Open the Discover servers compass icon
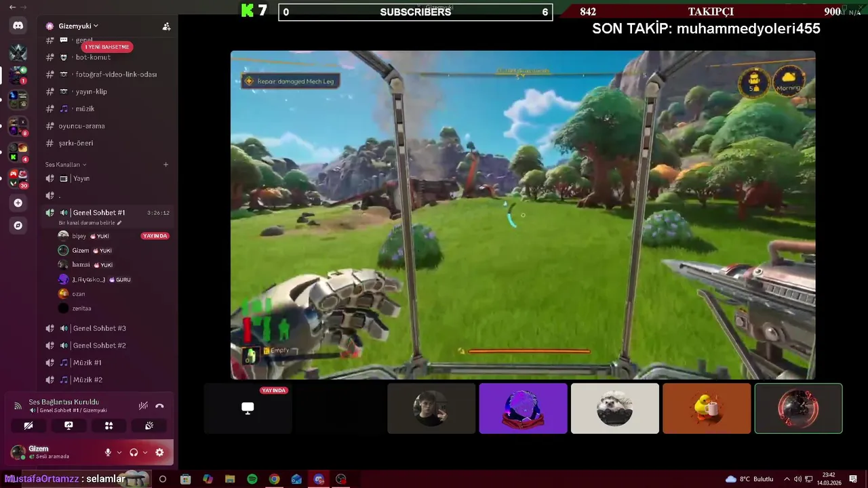 click(x=18, y=225)
